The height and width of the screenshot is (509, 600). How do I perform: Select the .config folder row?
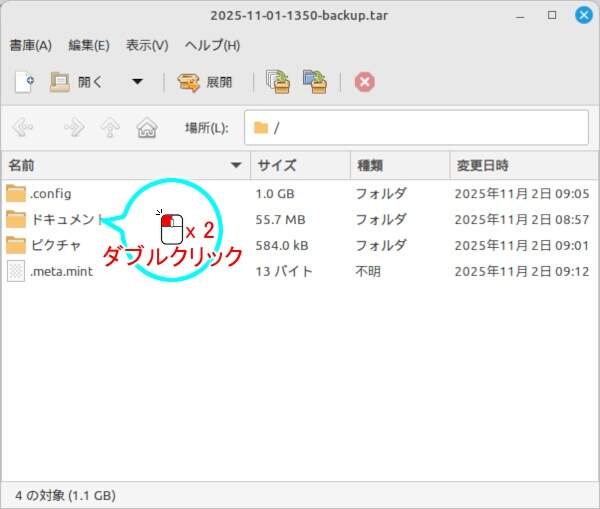coord(300,194)
